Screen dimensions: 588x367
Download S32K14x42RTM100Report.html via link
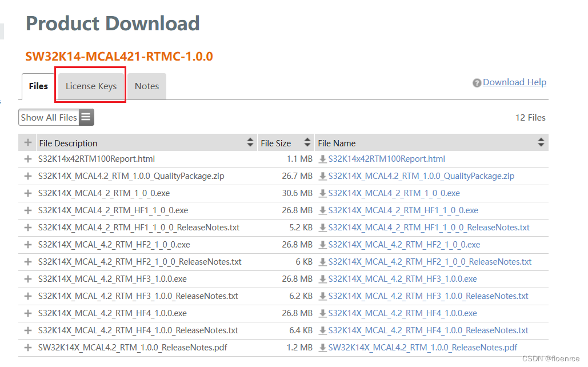[387, 159]
